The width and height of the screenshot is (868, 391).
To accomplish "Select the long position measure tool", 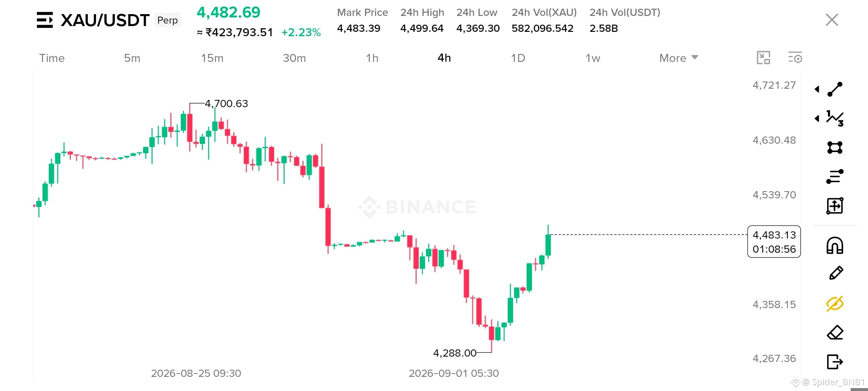I will click(835, 206).
